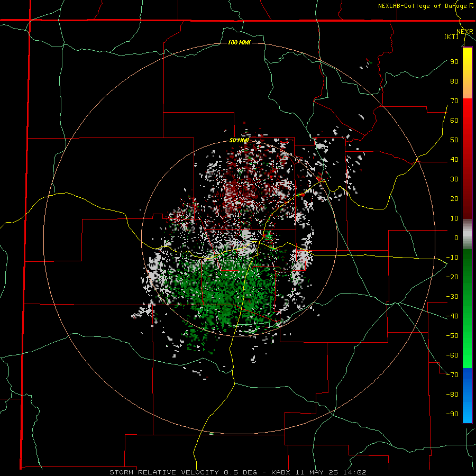Click the 90 value on the velocity scale
This screenshot has width=476, height=476.
tap(454, 62)
